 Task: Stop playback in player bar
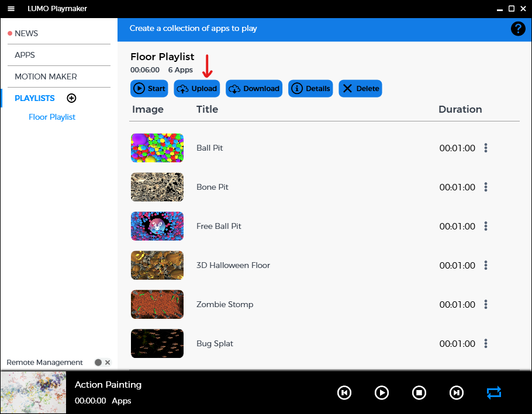[419, 392]
